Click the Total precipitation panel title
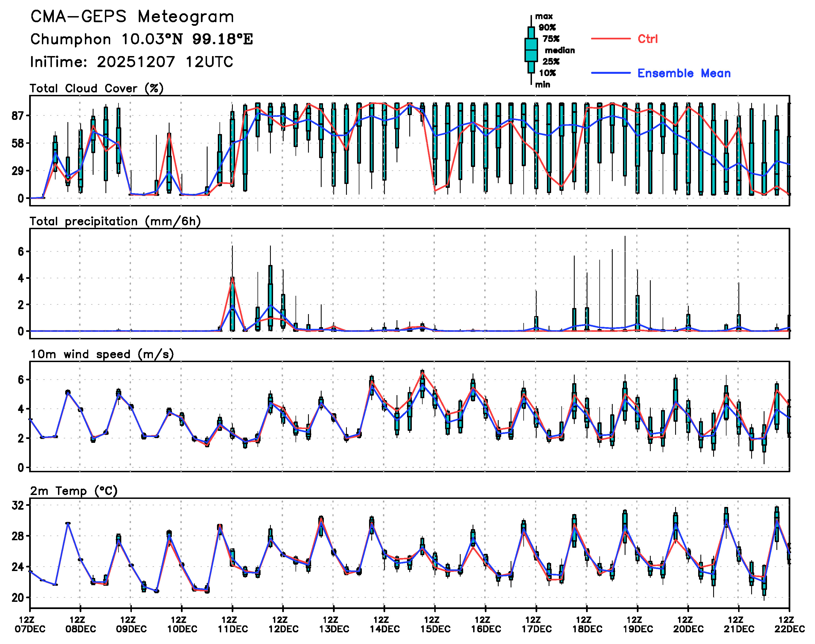This screenshot has width=815, height=644. pyautogui.click(x=115, y=221)
